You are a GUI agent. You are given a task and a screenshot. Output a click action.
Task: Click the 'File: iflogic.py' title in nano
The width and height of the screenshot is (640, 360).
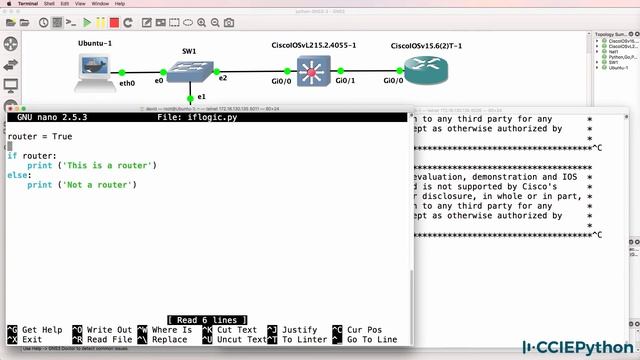pos(197,117)
